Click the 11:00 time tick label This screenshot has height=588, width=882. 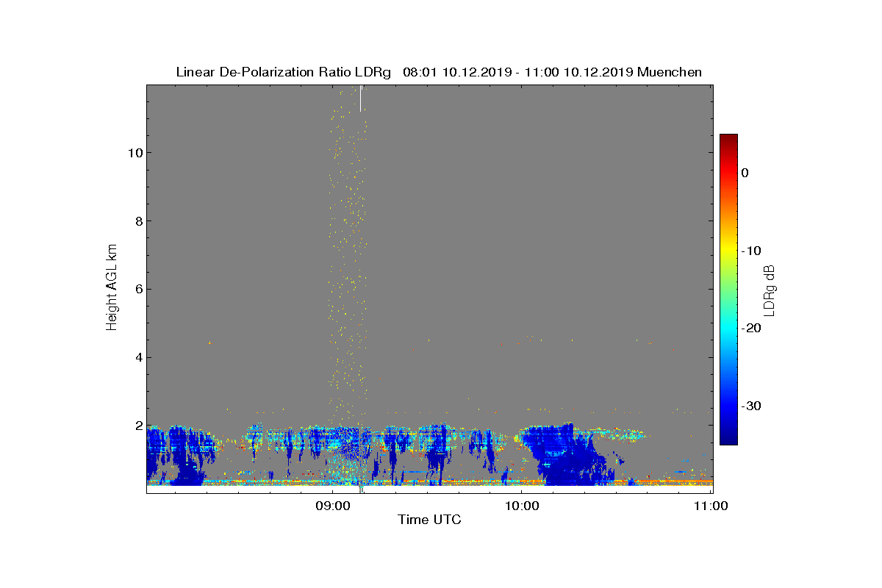[710, 506]
